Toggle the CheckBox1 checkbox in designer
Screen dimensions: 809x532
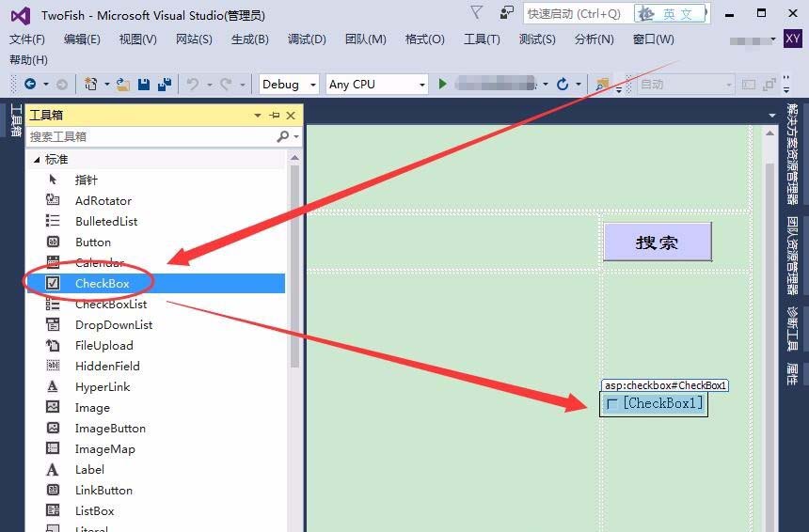pyautogui.click(x=611, y=403)
